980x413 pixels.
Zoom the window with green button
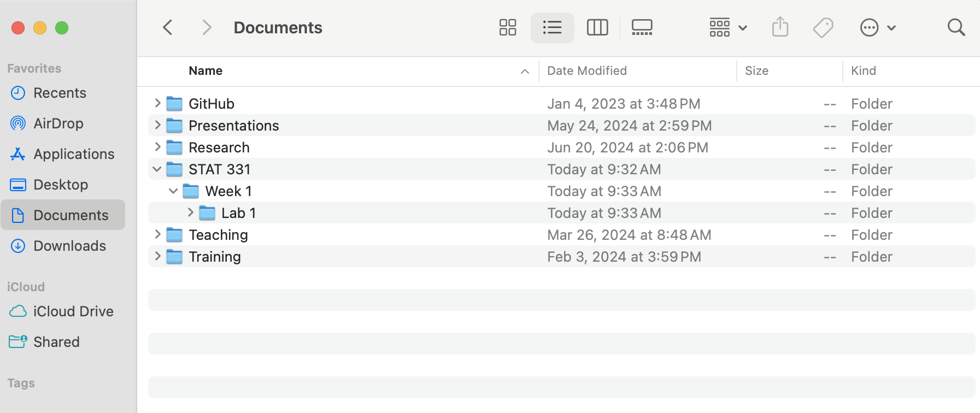pos(62,28)
